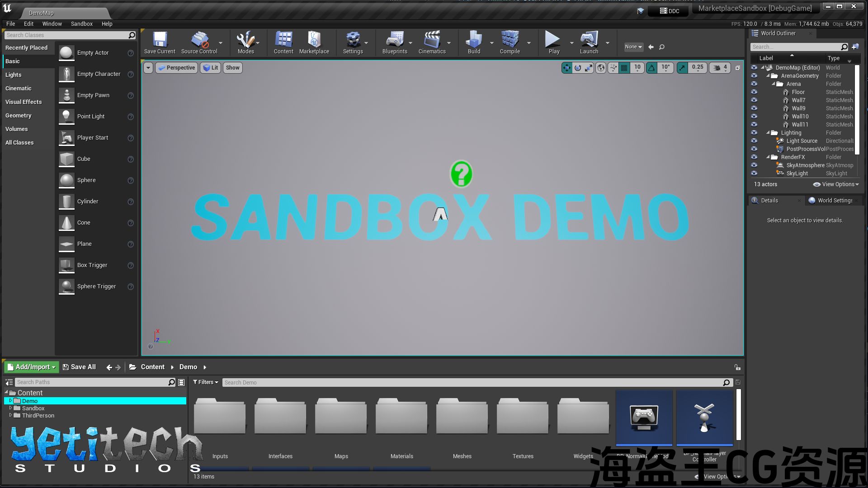Open the Filters dropdown
Image resolution: width=868 pixels, height=488 pixels.
click(206, 382)
